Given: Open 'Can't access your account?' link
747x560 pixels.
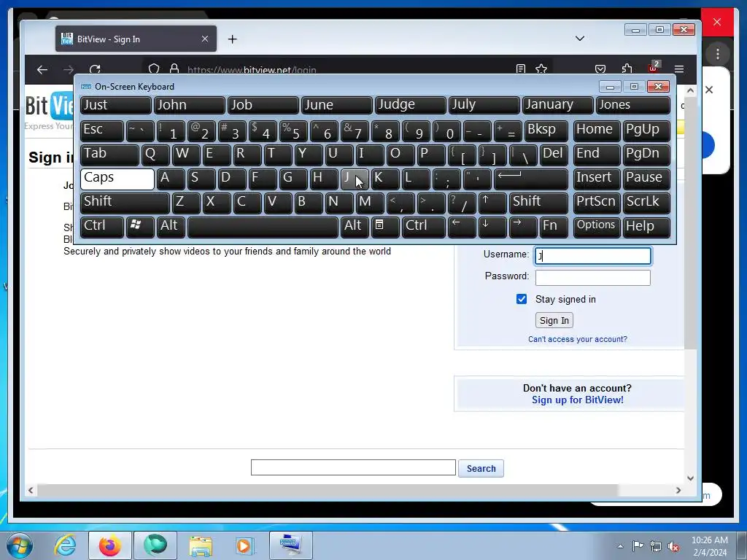Looking at the screenshot, I should click(578, 339).
